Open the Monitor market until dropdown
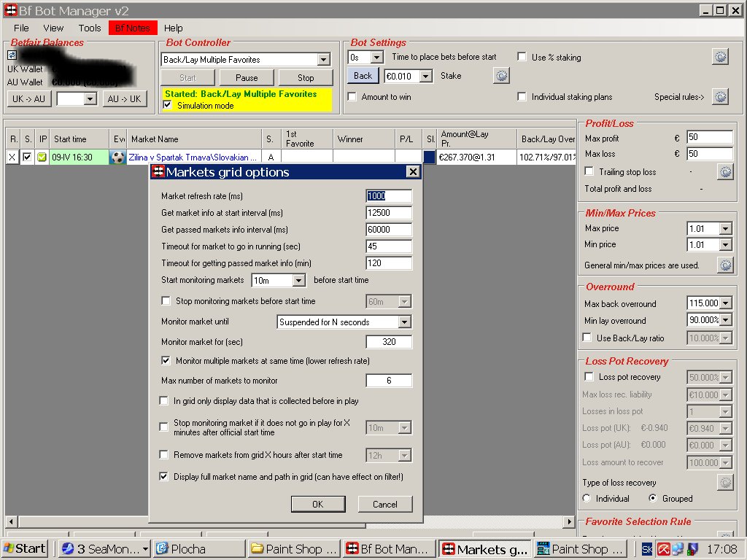 (x=404, y=322)
